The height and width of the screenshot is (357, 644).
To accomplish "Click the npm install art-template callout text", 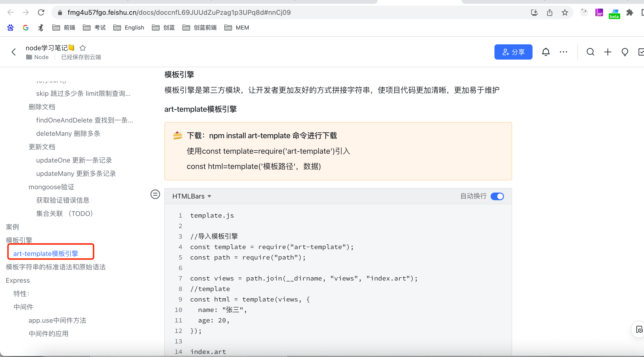I will 262,136.
